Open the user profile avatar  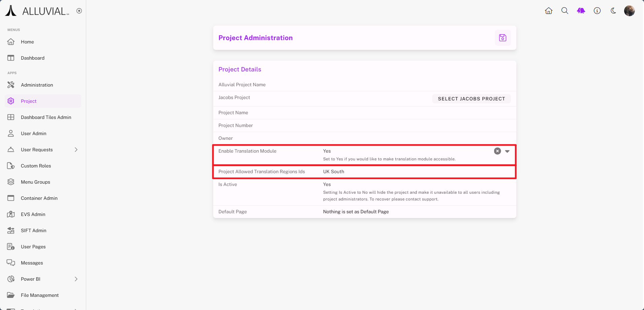tap(629, 11)
